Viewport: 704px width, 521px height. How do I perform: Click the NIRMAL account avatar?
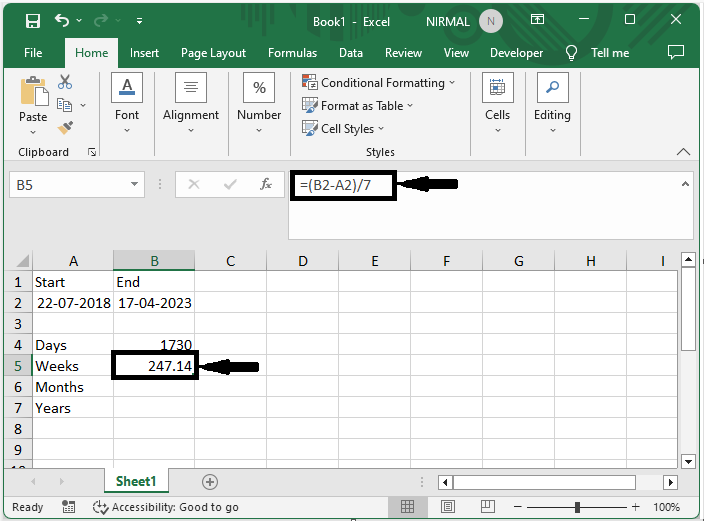[x=491, y=21]
